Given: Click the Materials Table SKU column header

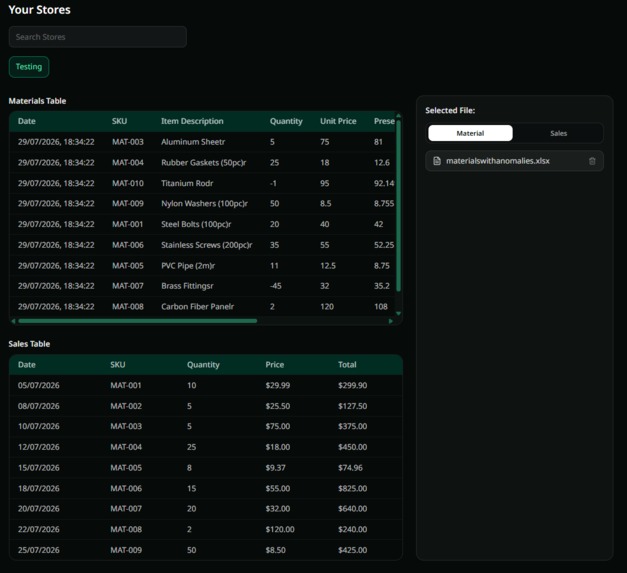Looking at the screenshot, I should tap(119, 121).
